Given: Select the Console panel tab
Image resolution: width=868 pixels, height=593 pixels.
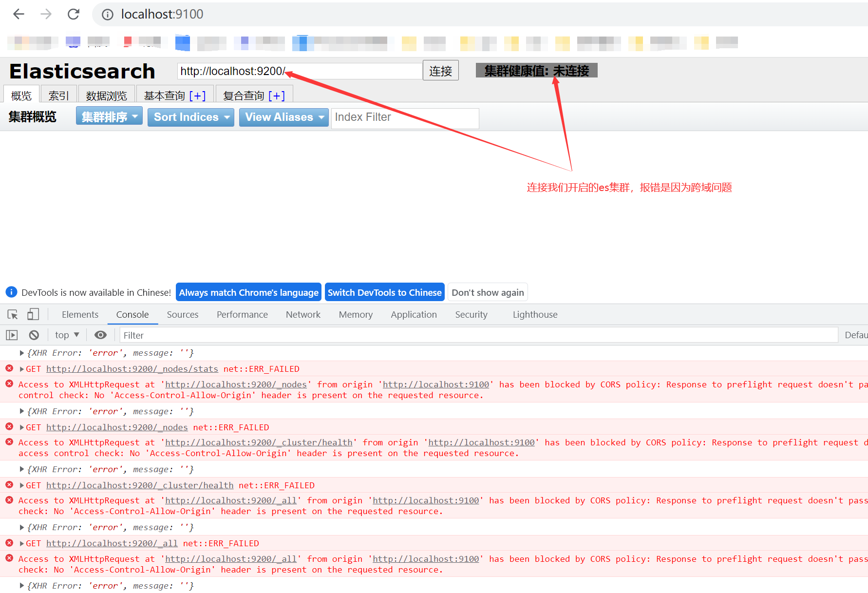Looking at the screenshot, I should click(x=132, y=314).
